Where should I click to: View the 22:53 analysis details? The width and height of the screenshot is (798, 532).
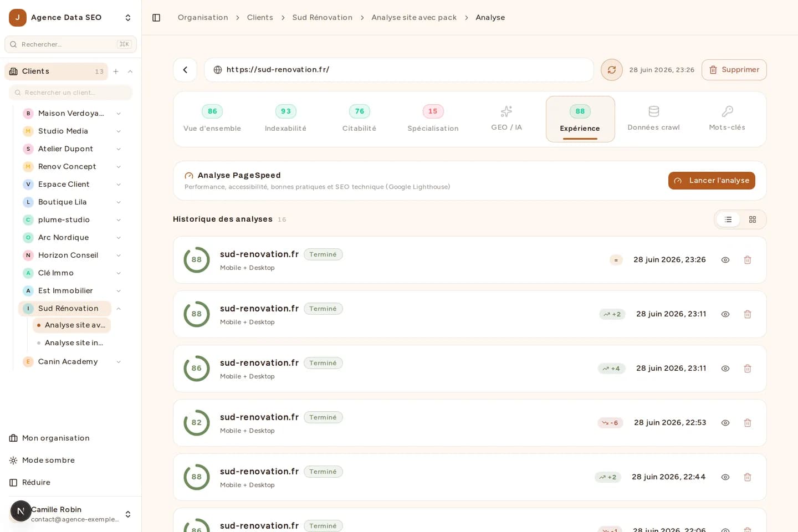(725, 423)
